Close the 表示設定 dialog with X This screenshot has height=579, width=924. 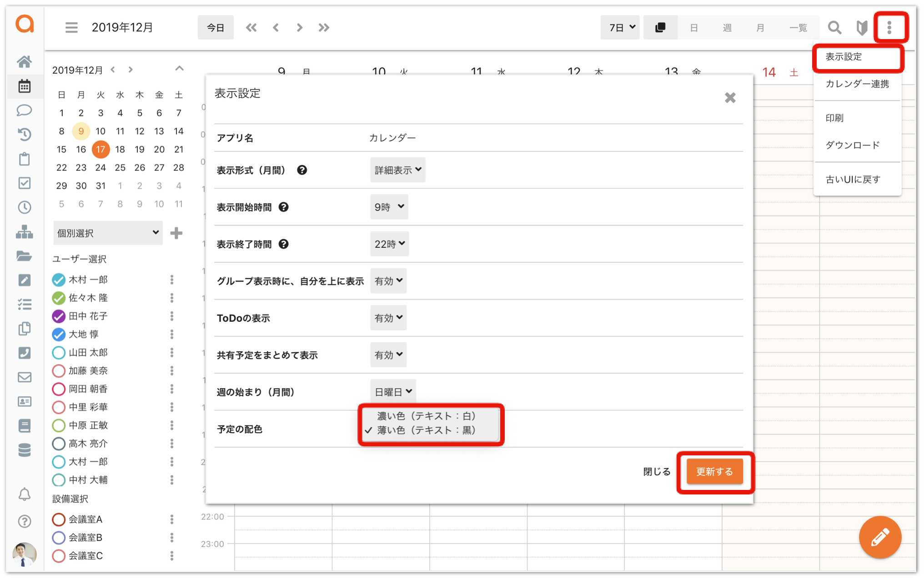point(730,98)
